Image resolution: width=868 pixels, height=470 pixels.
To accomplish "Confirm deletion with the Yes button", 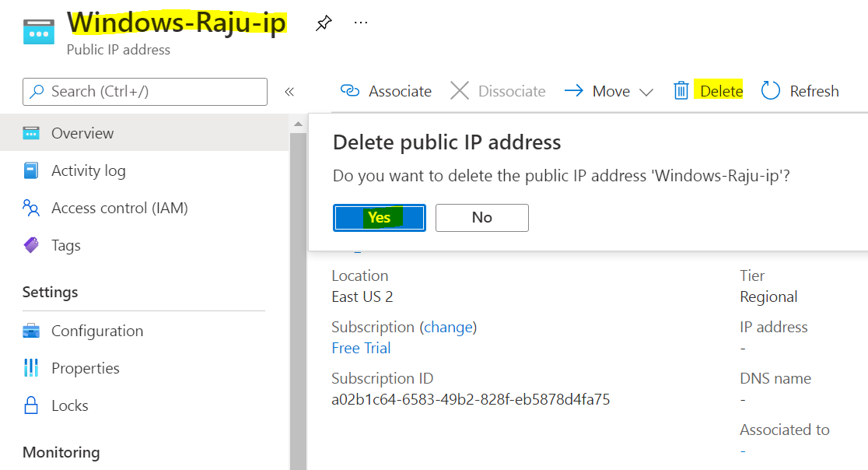I will (380, 218).
